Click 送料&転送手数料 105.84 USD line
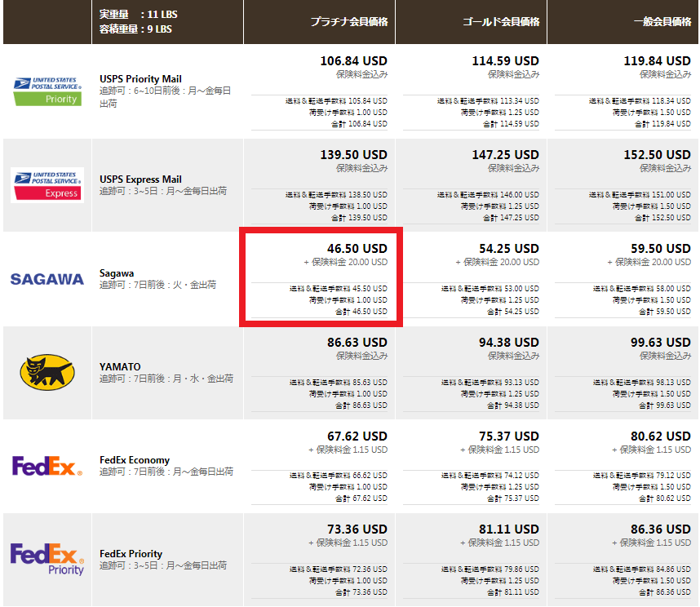The height and width of the screenshot is (607, 700). (337, 101)
